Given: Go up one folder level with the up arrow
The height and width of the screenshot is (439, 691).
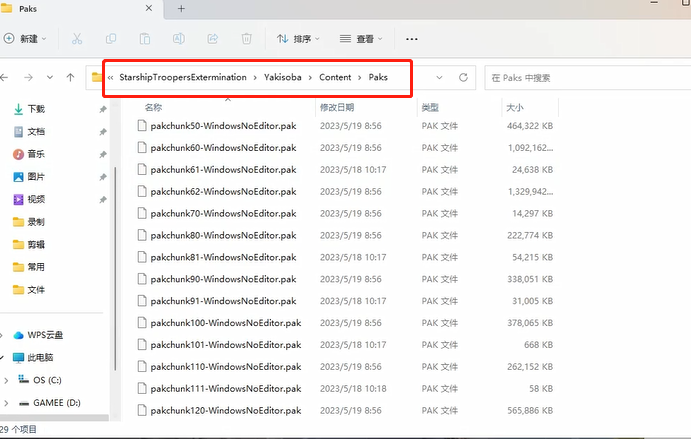Looking at the screenshot, I should pyautogui.click(x=70, y=77).
